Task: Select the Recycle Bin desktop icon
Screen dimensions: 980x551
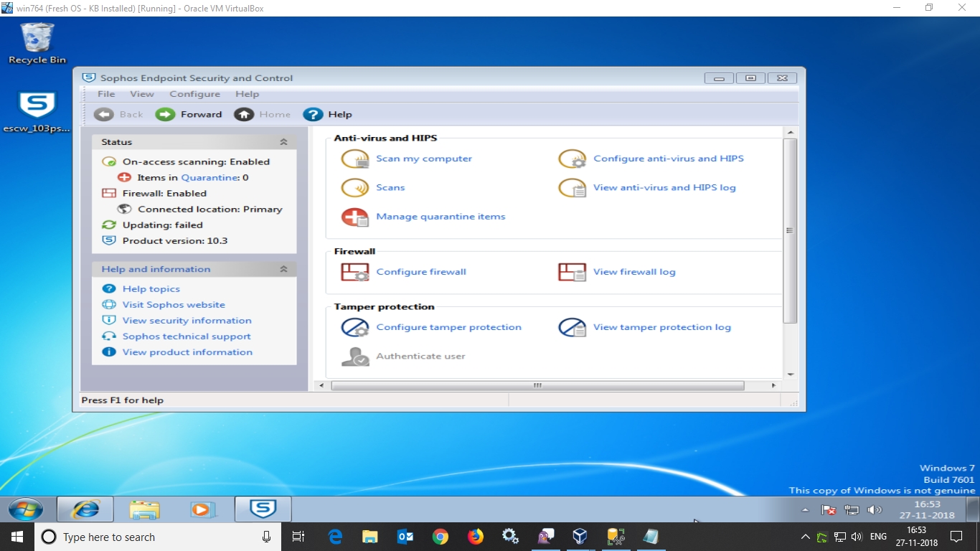Action: click(x=37, y=44)
